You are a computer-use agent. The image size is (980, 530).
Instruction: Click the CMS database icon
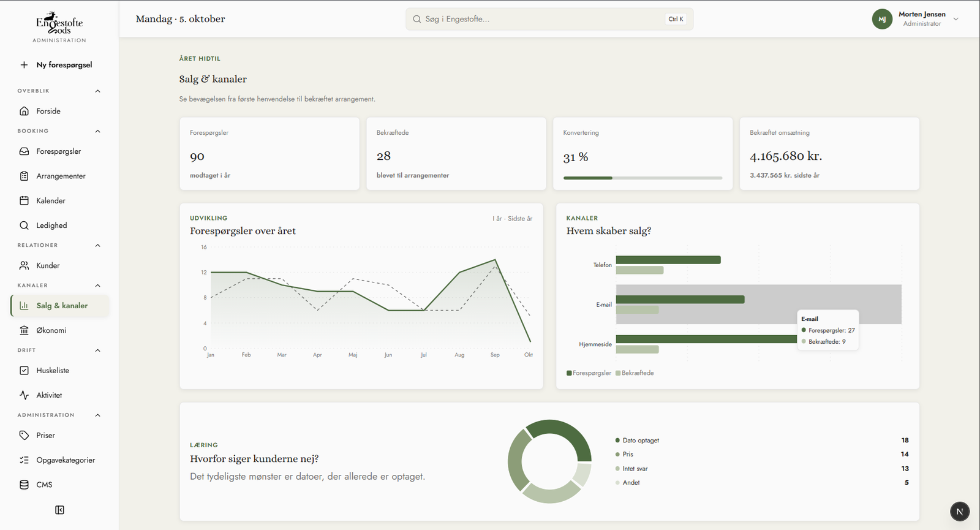24,485
